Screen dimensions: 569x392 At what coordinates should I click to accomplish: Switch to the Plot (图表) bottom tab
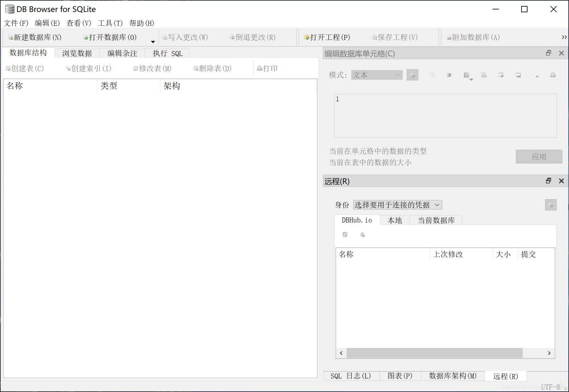[x=400, y=376]
